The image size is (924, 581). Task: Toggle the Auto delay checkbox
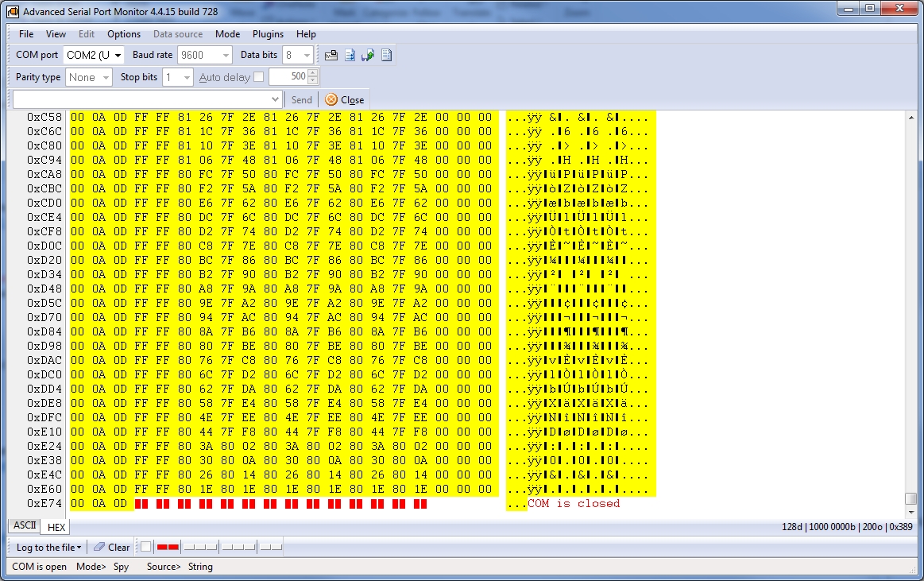pyautogui.click(x=258, y=76)
